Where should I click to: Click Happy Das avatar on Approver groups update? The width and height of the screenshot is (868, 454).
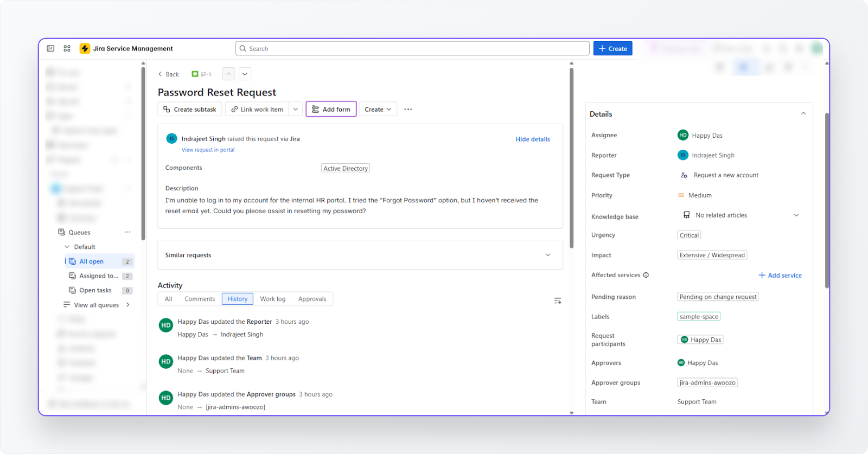tap(166, 398)
